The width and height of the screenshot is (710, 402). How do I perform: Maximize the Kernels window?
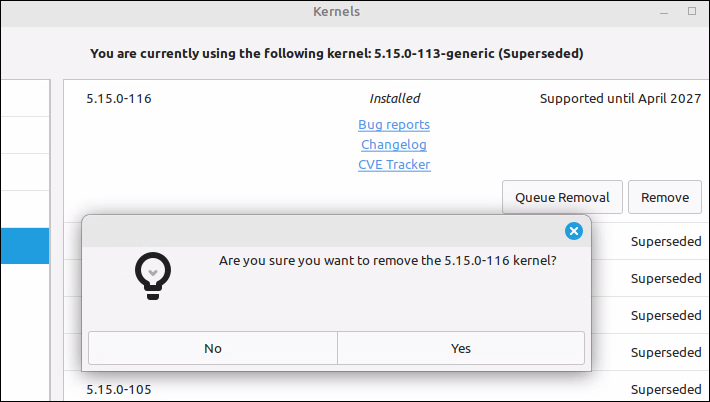692,11
